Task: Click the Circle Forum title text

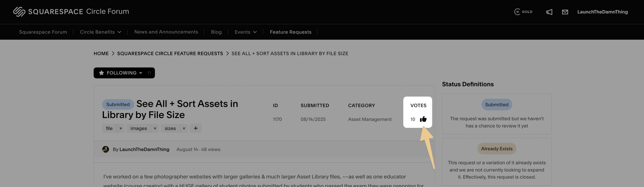Action: tap(108, 12)
